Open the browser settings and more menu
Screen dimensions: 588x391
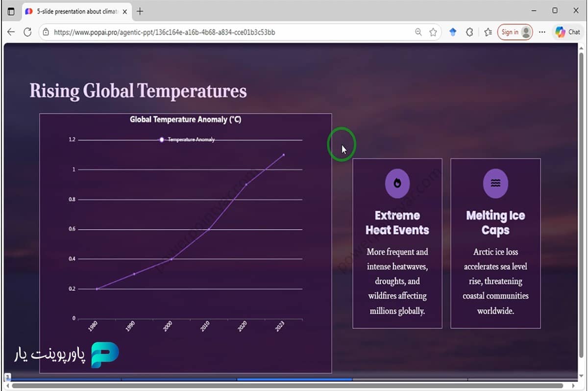[542, 32]
